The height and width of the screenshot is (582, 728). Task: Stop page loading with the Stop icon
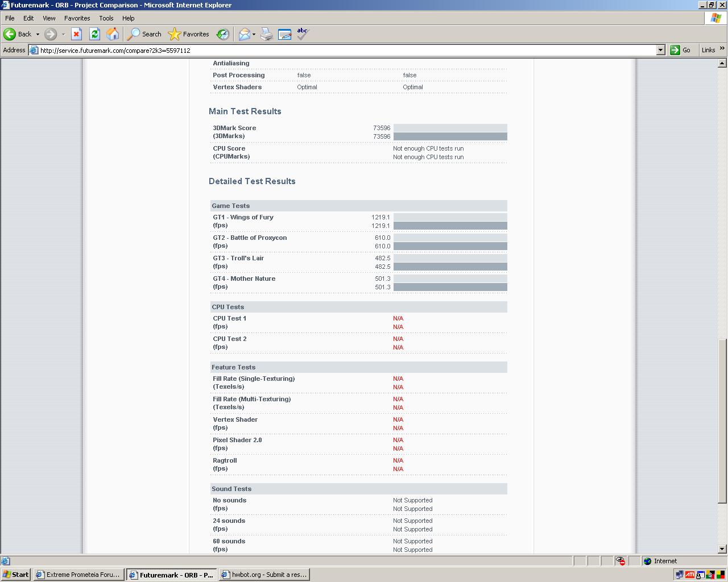tap(76, 34)
